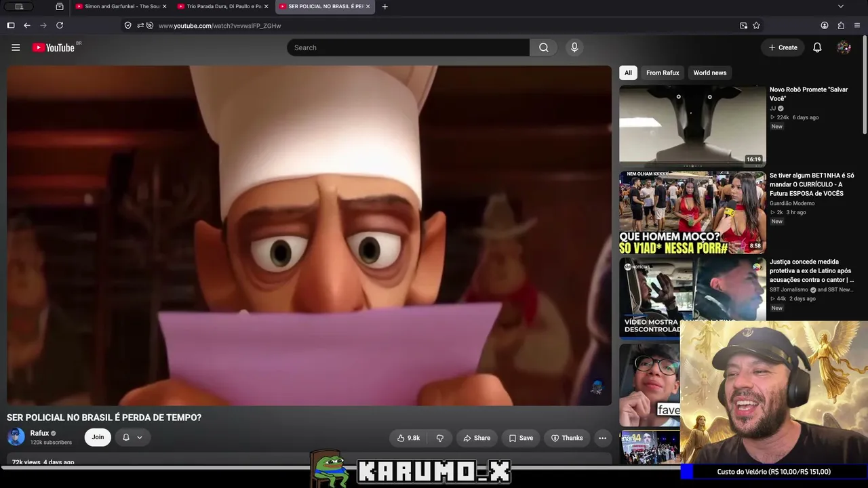
Task: Launch picture-in-picture from the address bar
Action: pos(743,25)
